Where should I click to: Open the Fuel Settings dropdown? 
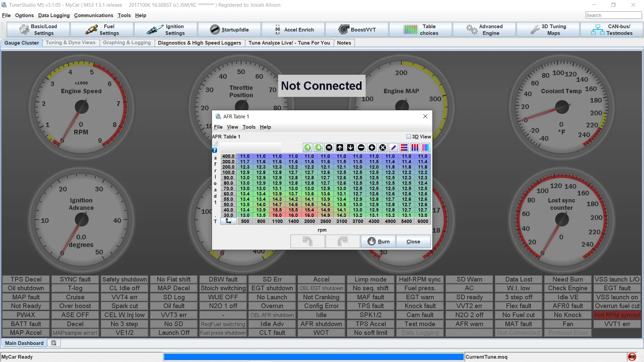click(102, 29)
